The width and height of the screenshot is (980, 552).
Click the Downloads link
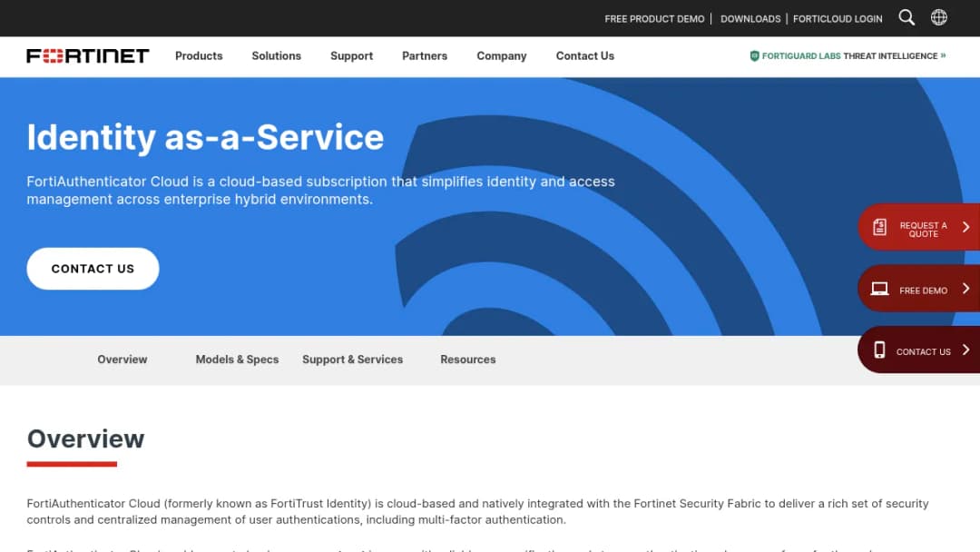[x=750, y=19]
